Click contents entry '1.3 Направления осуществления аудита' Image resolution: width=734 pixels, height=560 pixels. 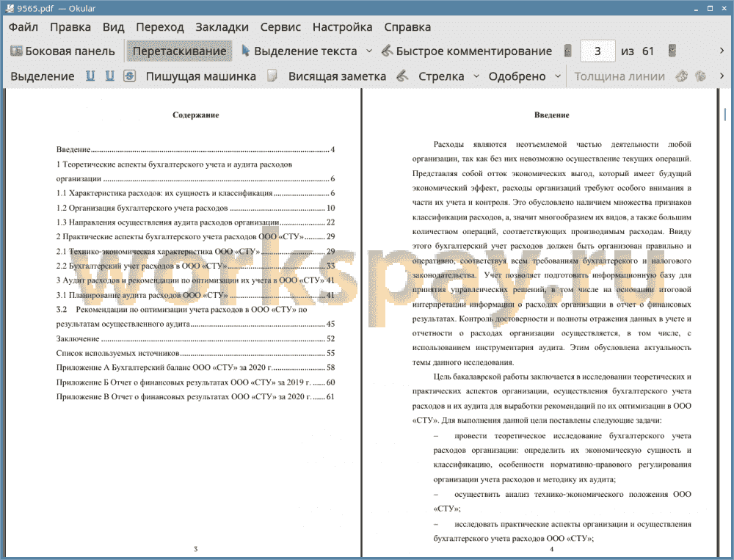(196, 222)
